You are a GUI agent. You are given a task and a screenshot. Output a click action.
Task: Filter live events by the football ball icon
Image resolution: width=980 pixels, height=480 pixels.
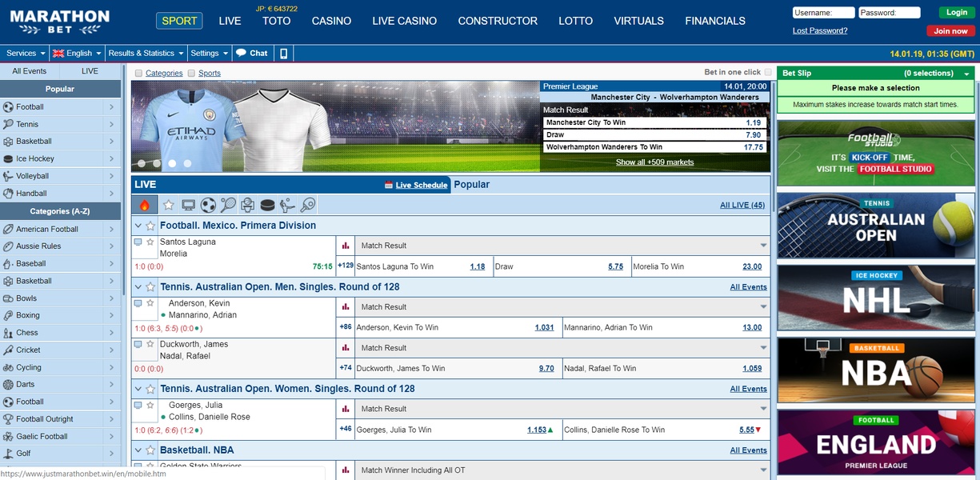[207, 204]
